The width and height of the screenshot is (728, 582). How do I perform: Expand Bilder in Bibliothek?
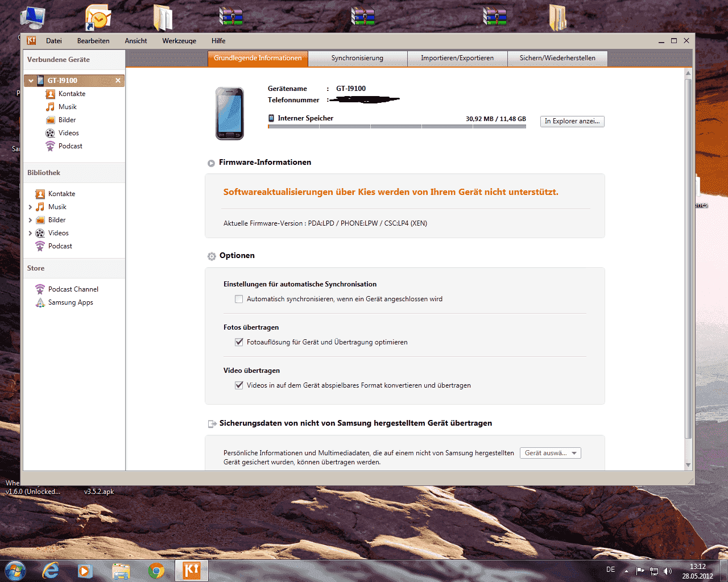30,220
